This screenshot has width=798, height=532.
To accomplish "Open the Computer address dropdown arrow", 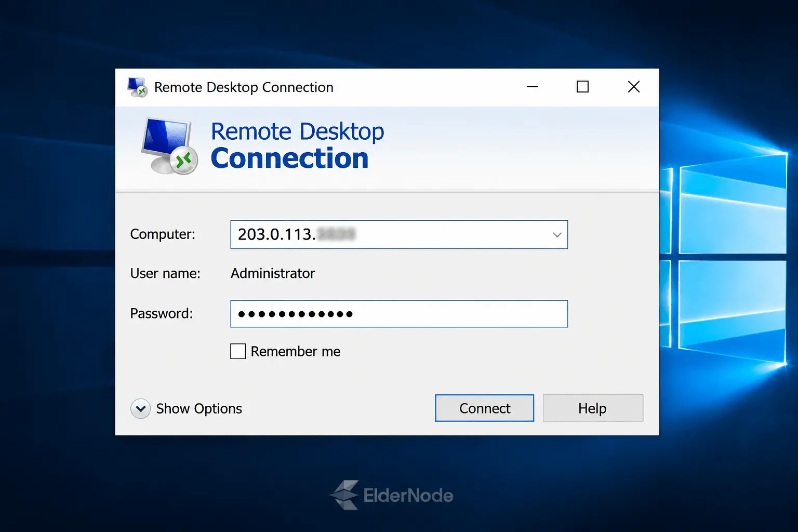I will pos(557,235).
